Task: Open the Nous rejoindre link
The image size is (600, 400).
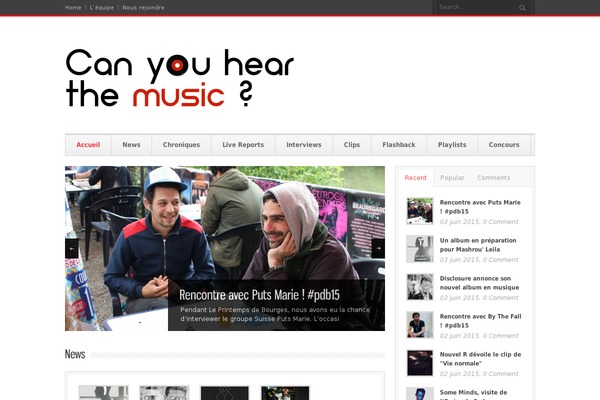Action: 143,7
